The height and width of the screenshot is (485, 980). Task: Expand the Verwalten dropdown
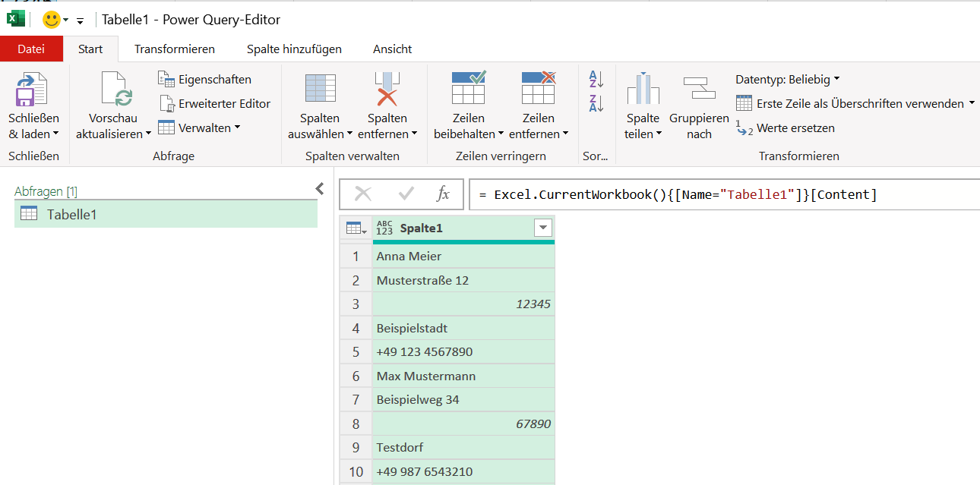[199, 128]
